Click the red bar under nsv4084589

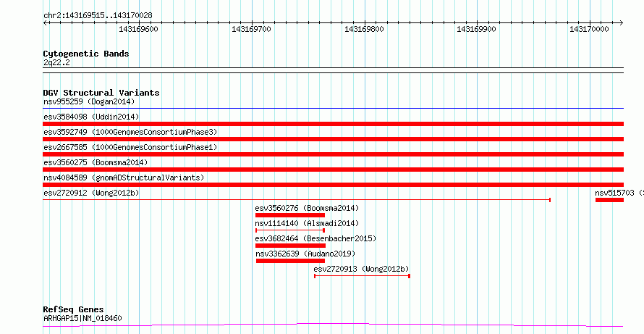pyautogui.click(x=333, y=185)
